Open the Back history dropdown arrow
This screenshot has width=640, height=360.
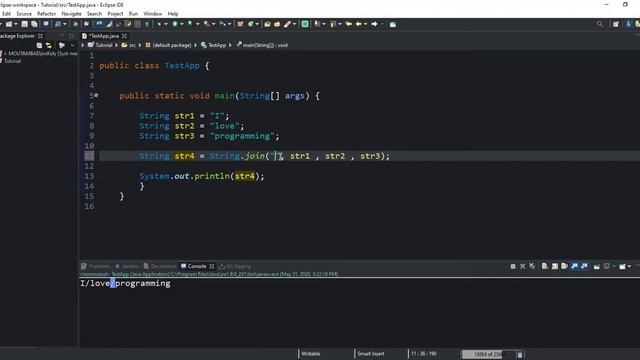(365, 24)
